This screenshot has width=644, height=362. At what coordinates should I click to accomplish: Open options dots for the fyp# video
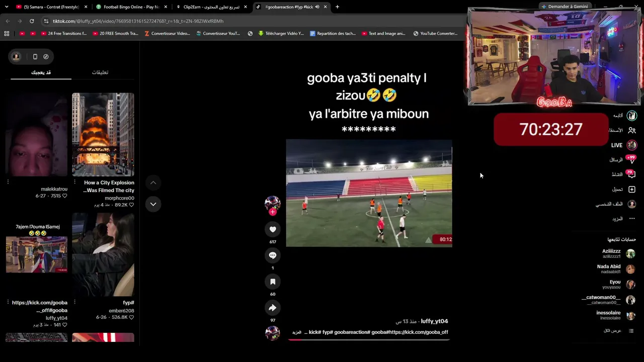pyautogui.click(x=74, y=302)
